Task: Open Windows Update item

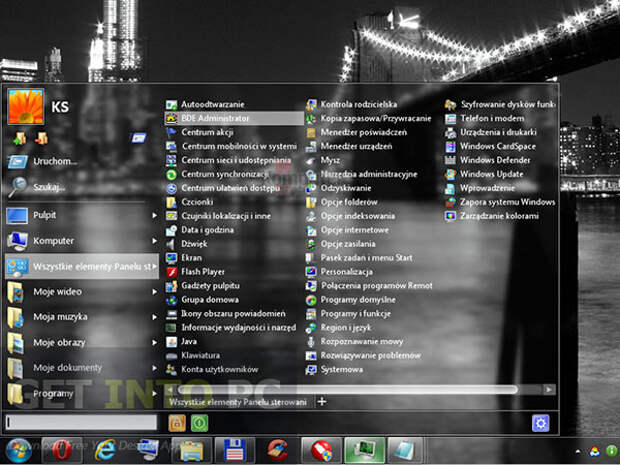Action: tap(484, 174)
